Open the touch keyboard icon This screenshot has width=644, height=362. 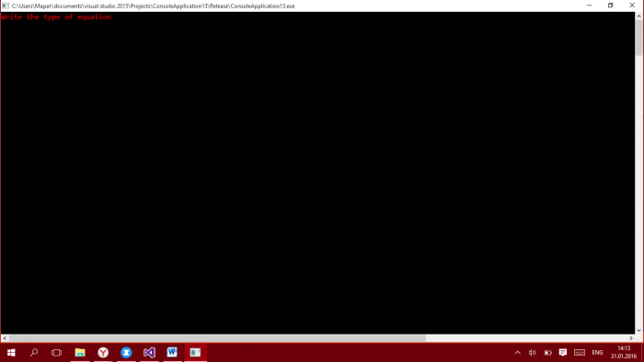click(x=580, y=353)
